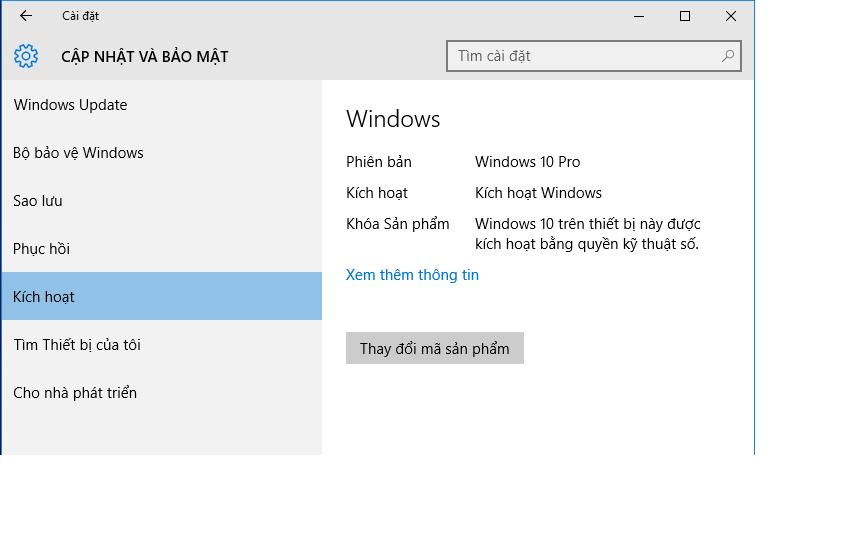Click Thay đổi mã sản phẩm button
Image resolution: width=864 pixels, height=540 pixels.
pos(435,348)
